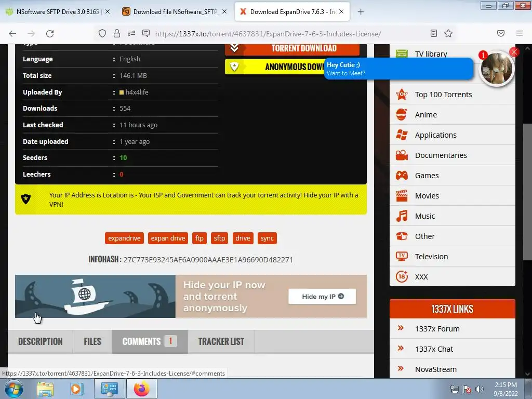Open the Description tab
Viewport: 532px width, 399px height.
[41, 341]
